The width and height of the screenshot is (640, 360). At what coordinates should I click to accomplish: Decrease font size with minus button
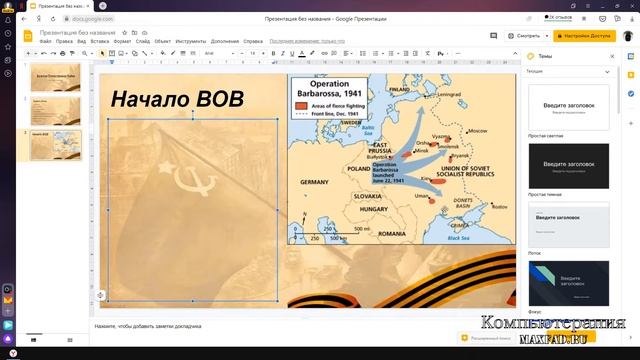242,53
